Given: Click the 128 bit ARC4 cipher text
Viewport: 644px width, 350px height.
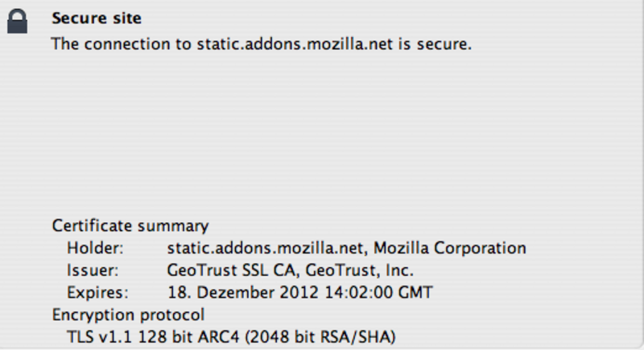Looking at the screenshot, I should point(188,337).
